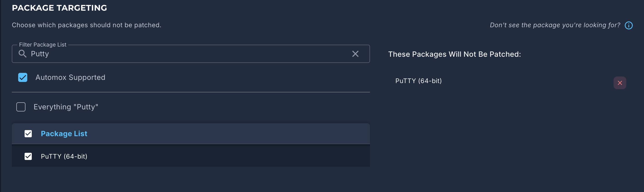Remove PuTTY (64-bit) using the red X
644x192 pixels.
619,83
